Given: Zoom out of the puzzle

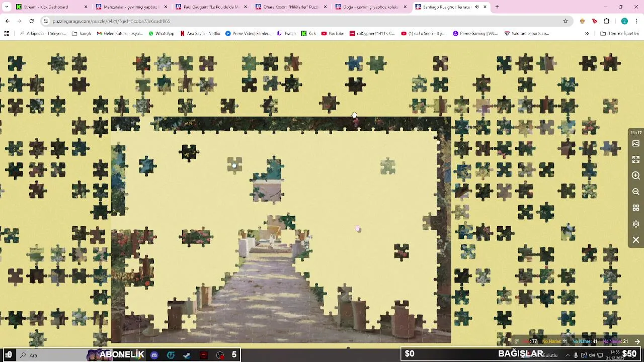Looking at the screenshot, I should 636,192.
